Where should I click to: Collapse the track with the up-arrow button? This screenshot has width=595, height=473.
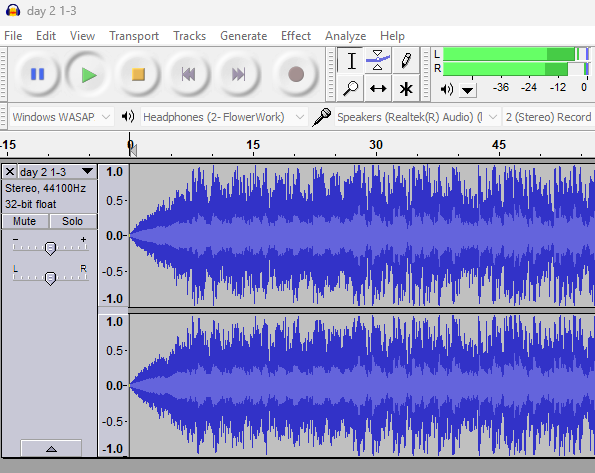tap(51, 448)
